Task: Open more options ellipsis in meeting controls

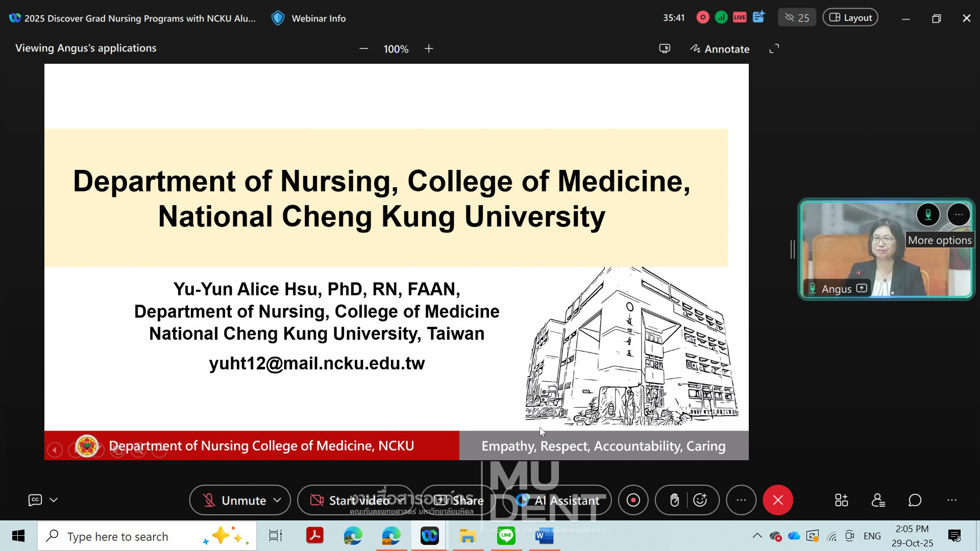Action: (741, 500)
